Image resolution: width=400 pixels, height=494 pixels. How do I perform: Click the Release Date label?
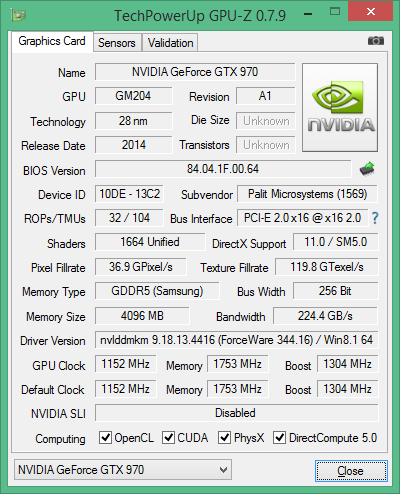pyautogui.click(x=53, y=146)
